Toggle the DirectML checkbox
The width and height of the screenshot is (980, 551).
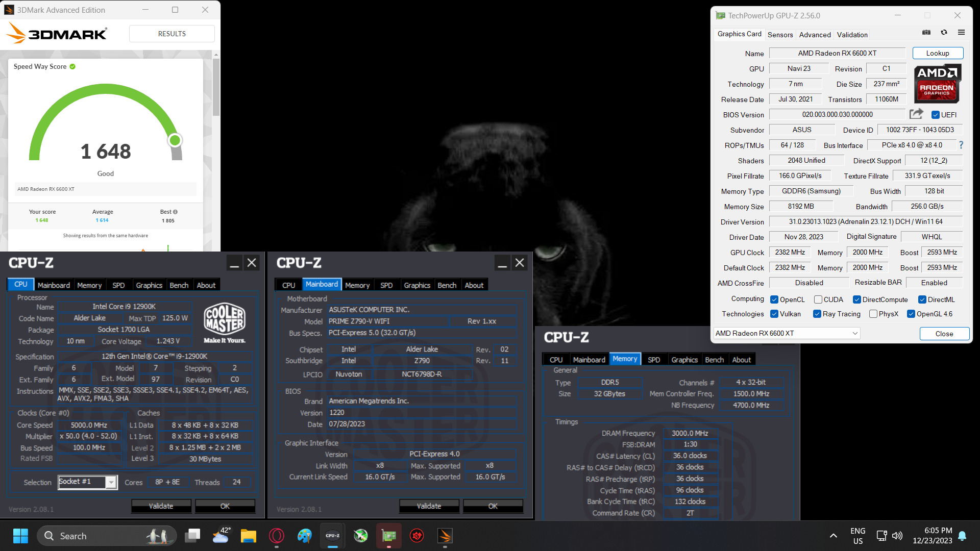(x=922, y=299)
